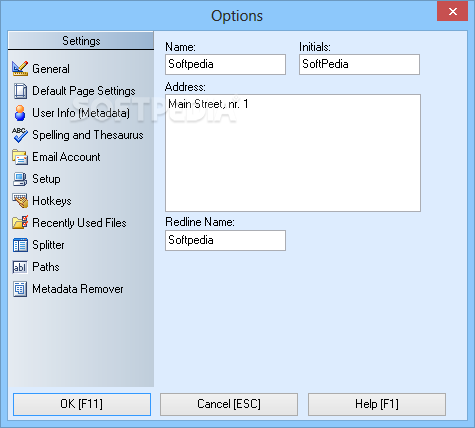Select Metadata Remover label
This screenshot has width=475, height=428.
point(78,289)
